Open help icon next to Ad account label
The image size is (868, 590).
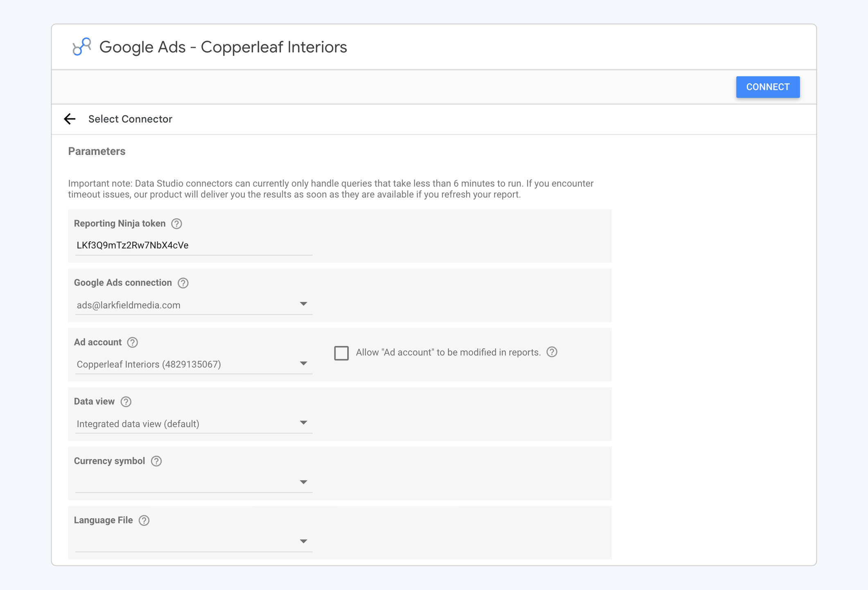coord(132,343)
